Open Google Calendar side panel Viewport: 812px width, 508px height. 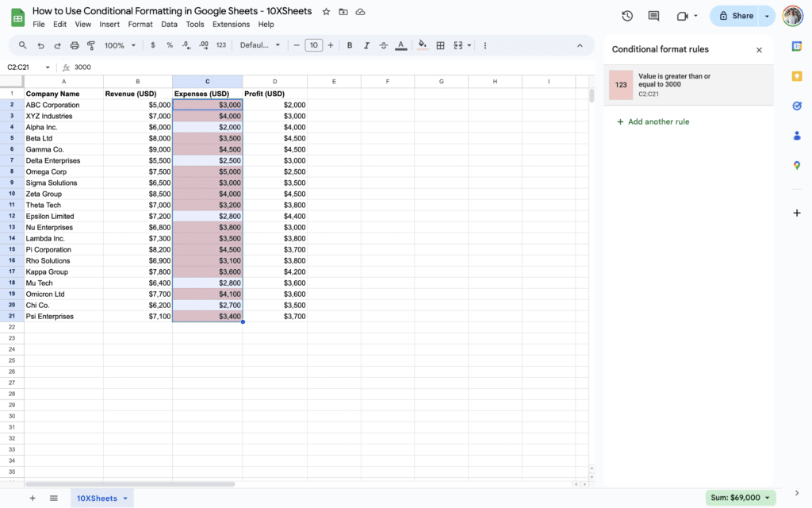[x=796, y=46]
